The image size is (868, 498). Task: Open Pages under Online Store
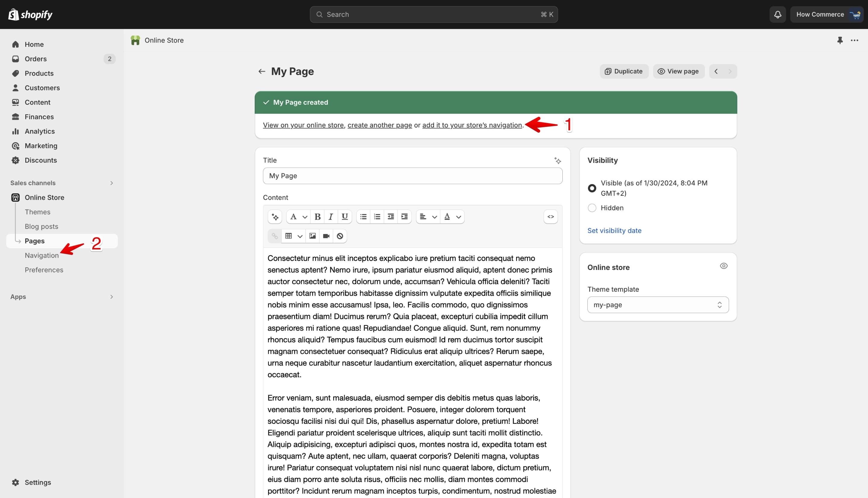pyautogui.click(x=61, y=241)
